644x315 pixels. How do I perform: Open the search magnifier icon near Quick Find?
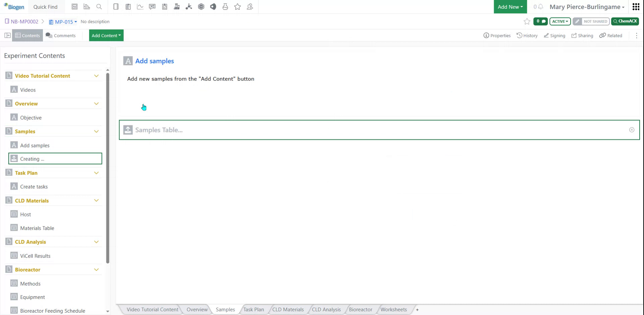pyautogui.click(x=99, y=6)
